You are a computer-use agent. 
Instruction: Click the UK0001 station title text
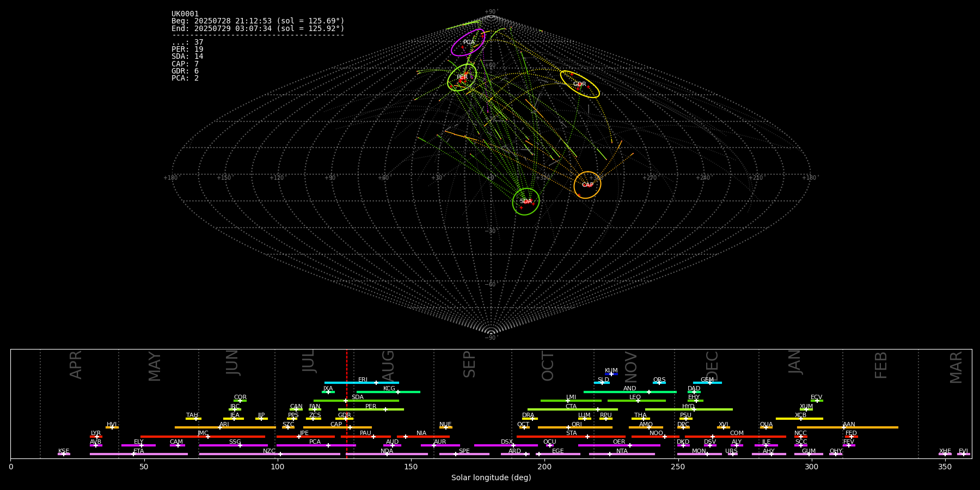(185, 14)
